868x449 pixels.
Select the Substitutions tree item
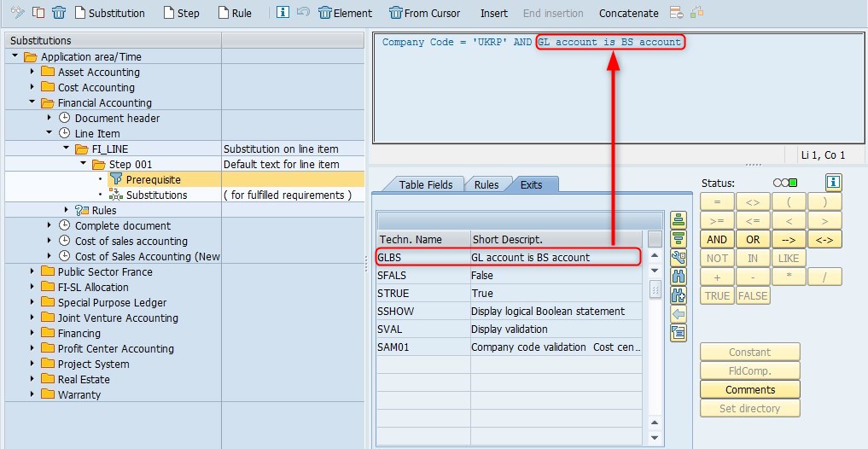point(156,195)
